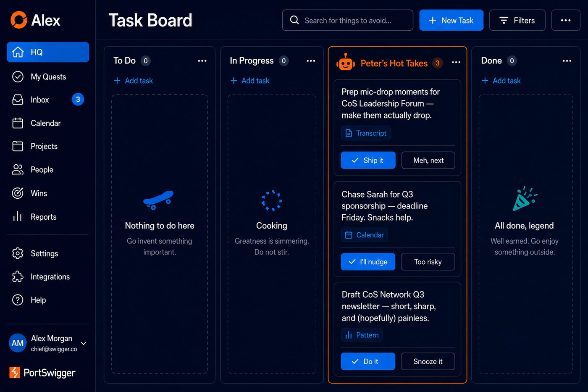Click the Hot Takes count badge 3

tap(438, 63)
